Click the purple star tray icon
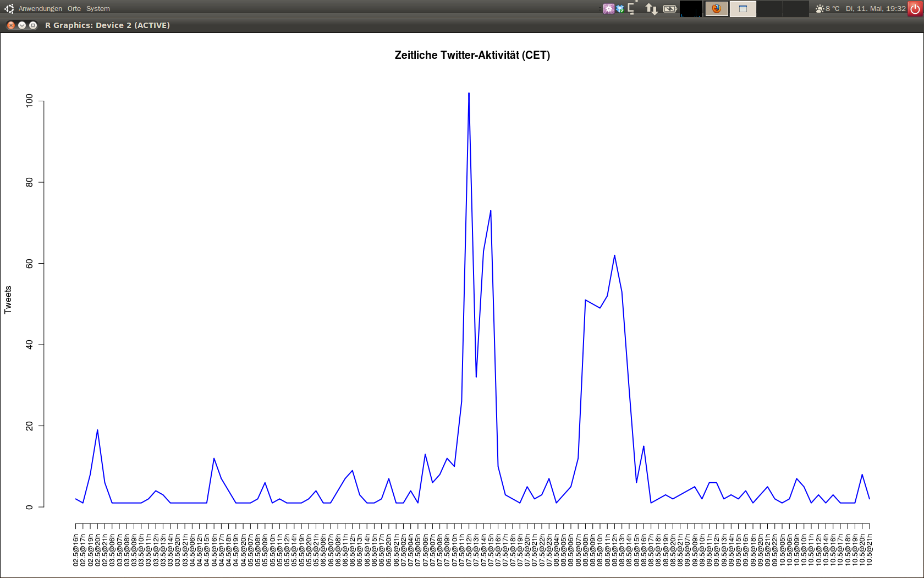This screenshot has width=924, height=578. tap(608, 9)
